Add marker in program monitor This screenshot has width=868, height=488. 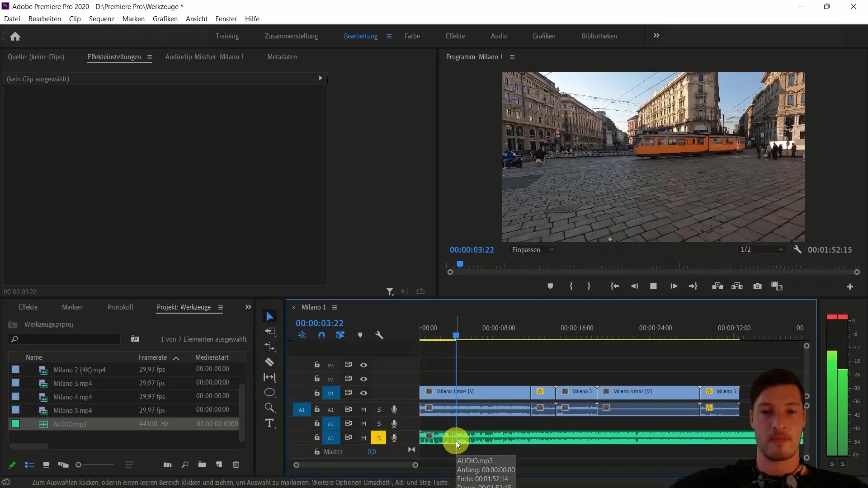[x=550, y=286]
